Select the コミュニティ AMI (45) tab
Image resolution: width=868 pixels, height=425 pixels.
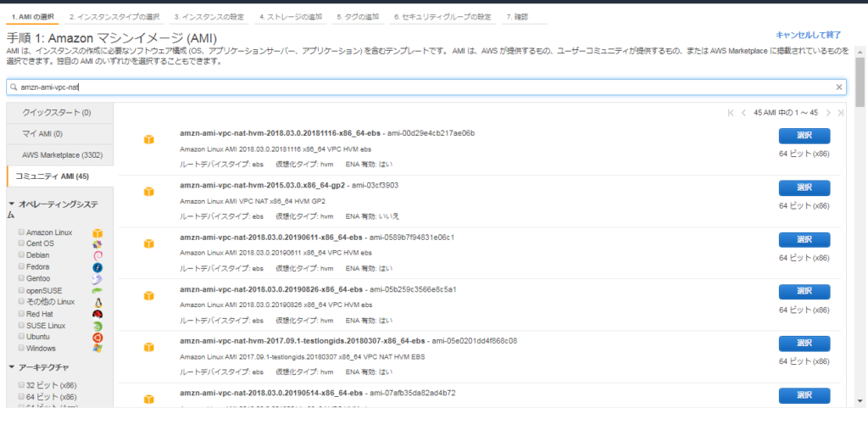(x=60, y=176)
